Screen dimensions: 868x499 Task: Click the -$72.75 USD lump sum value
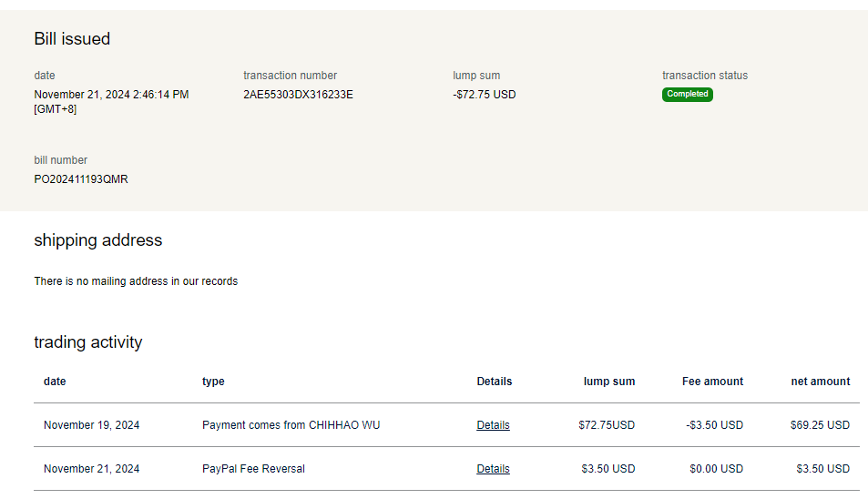point(484,95)
